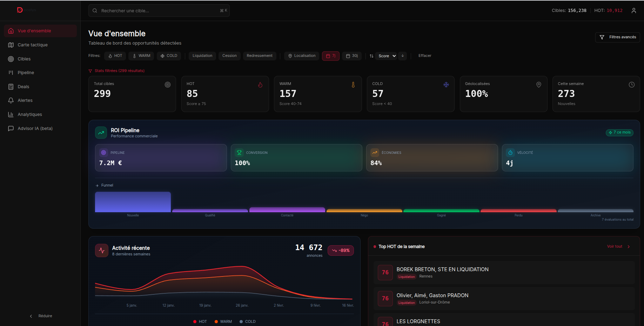Enable the WARM filter
The height and width of the screenshot is (326, 644).
141,56
